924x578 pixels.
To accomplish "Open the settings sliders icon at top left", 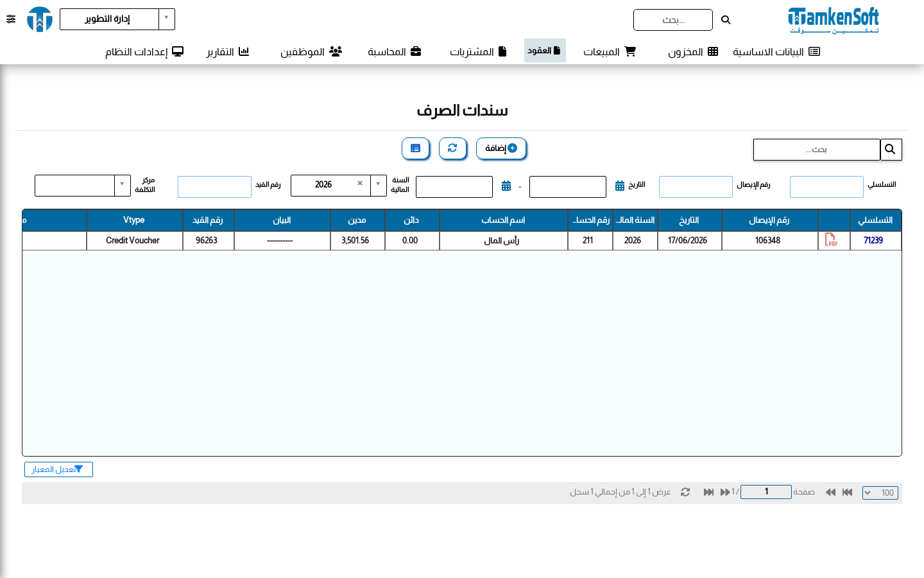I will [x=11, y=19].
